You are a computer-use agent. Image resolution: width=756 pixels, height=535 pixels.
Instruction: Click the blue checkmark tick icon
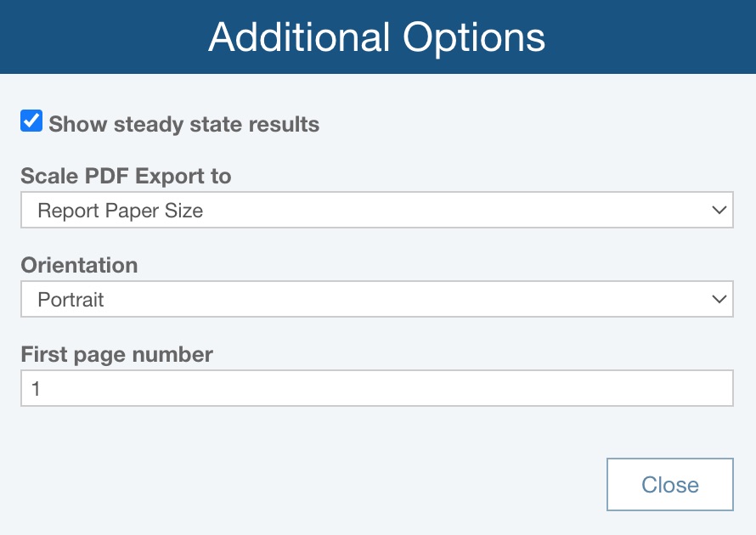31,121
